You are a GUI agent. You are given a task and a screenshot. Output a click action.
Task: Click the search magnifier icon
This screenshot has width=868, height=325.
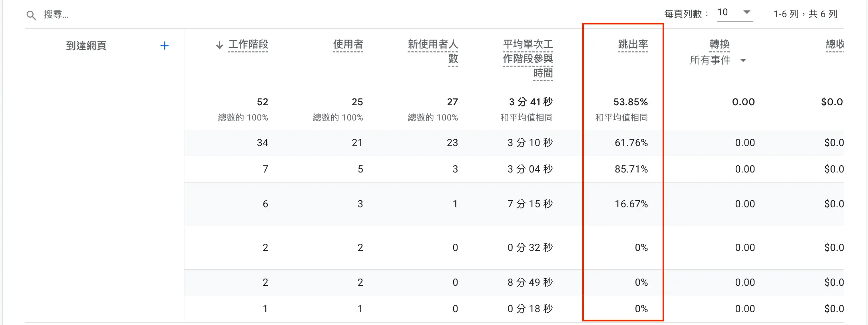pyautogui.click(x=31, y=15)
